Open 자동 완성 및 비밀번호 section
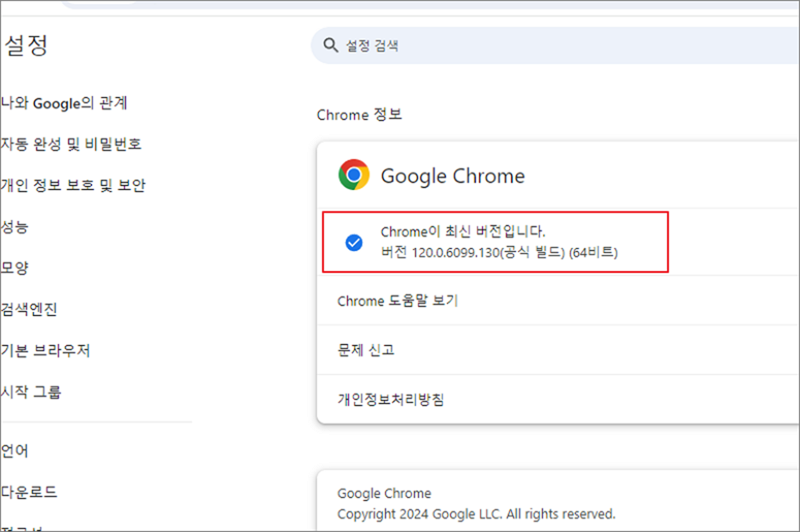The width and height of the screenshot is (800, 532). (71, 144)
